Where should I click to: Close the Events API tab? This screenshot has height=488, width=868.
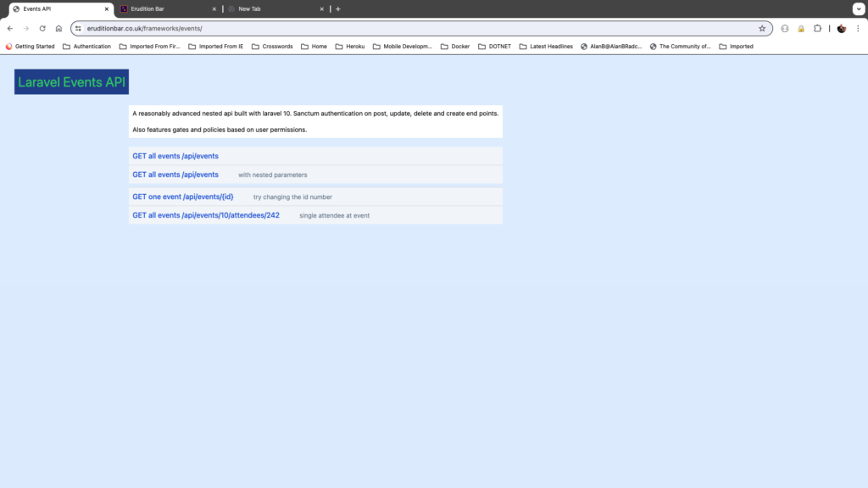tap(107, 8)
